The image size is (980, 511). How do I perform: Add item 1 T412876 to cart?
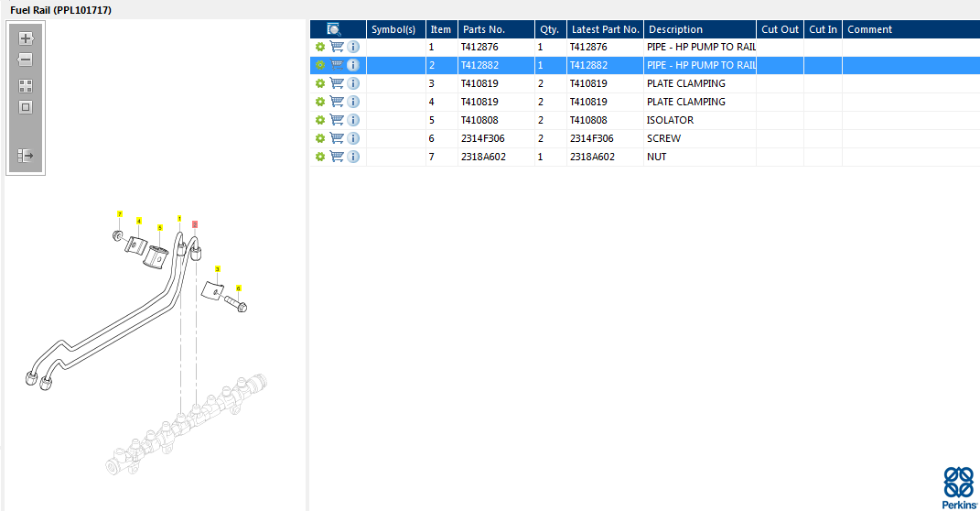click(337, 47)
